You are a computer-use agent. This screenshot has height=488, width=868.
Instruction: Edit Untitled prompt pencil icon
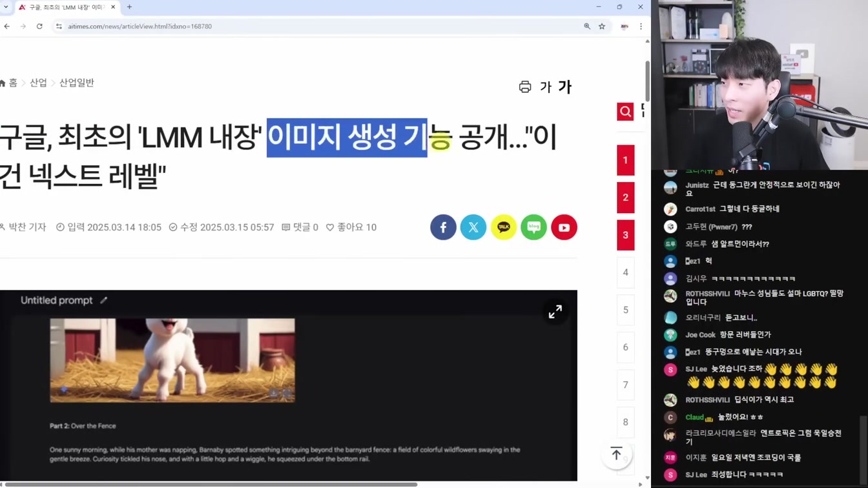(103, 300)
